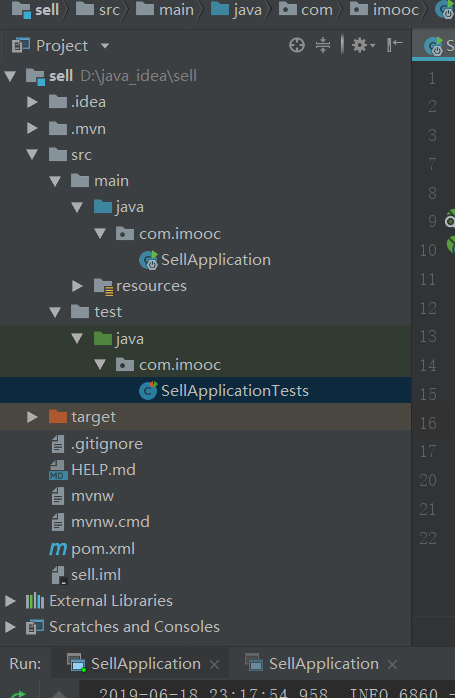The image size is (455, 698).
Task: Close the second SellApplication run tab
Action: click(392, 665)
